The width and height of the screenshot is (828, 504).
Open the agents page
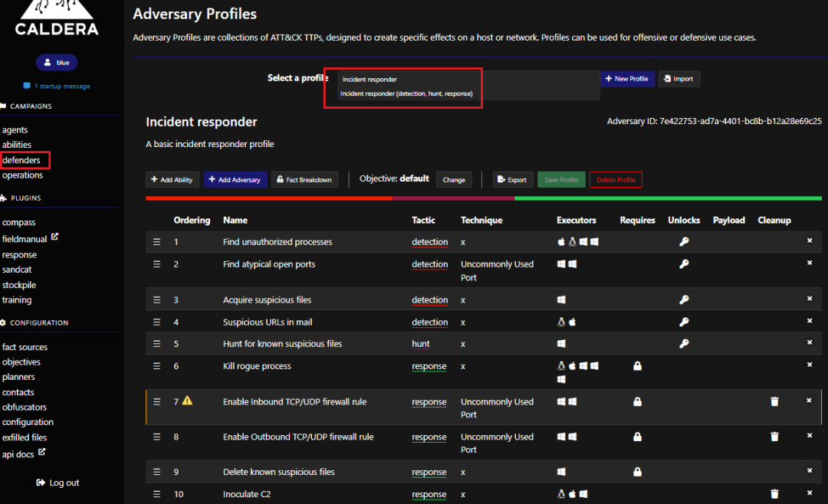coord(15,129)
